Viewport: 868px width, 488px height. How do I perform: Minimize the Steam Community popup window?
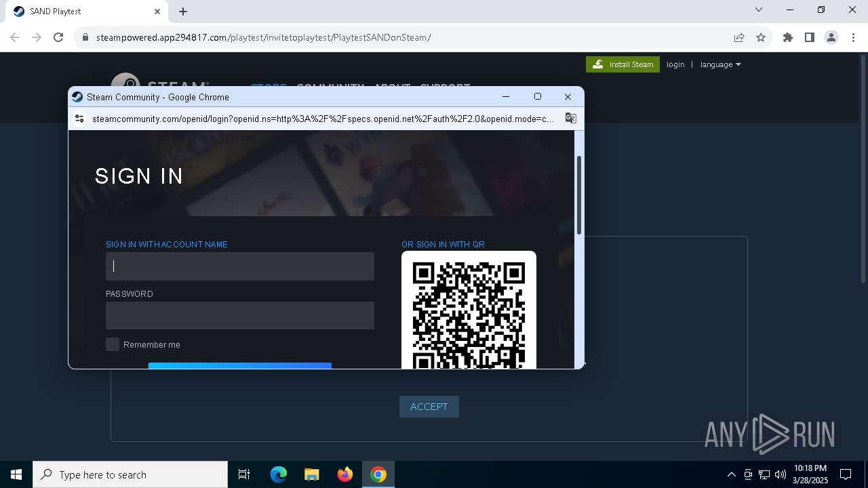[x=506, y=97]
